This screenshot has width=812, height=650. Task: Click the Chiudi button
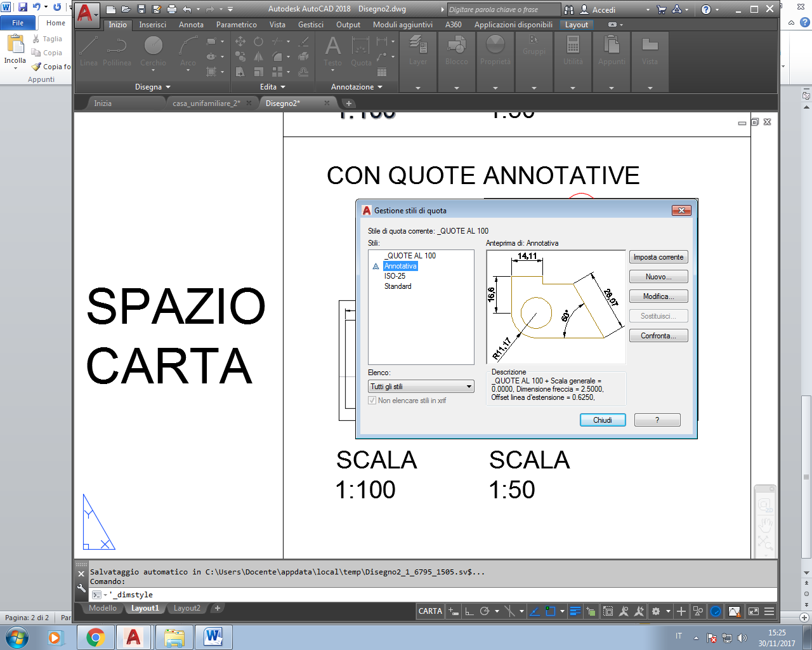603,420
